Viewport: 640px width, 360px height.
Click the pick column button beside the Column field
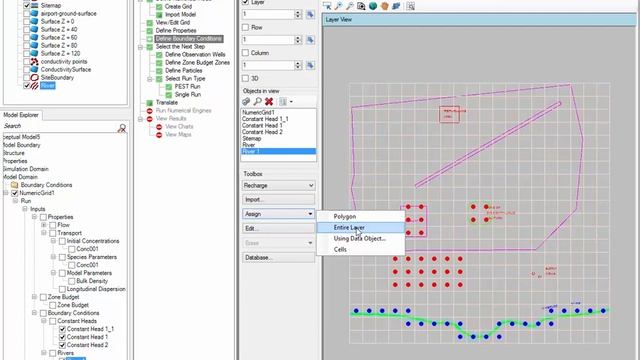click(310, 65)
